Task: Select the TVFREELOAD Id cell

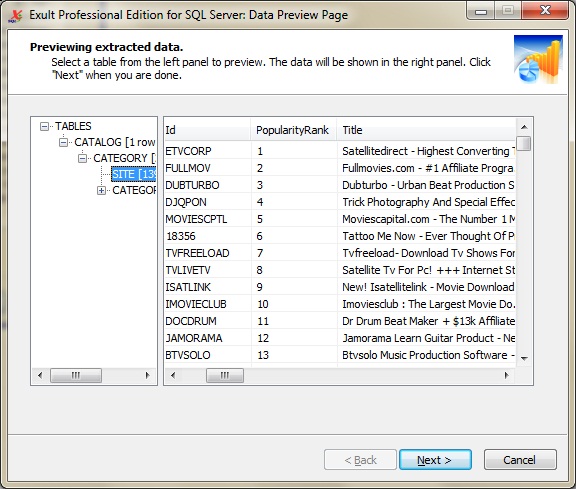Action: pyautogui.click(x=208, y=253)
